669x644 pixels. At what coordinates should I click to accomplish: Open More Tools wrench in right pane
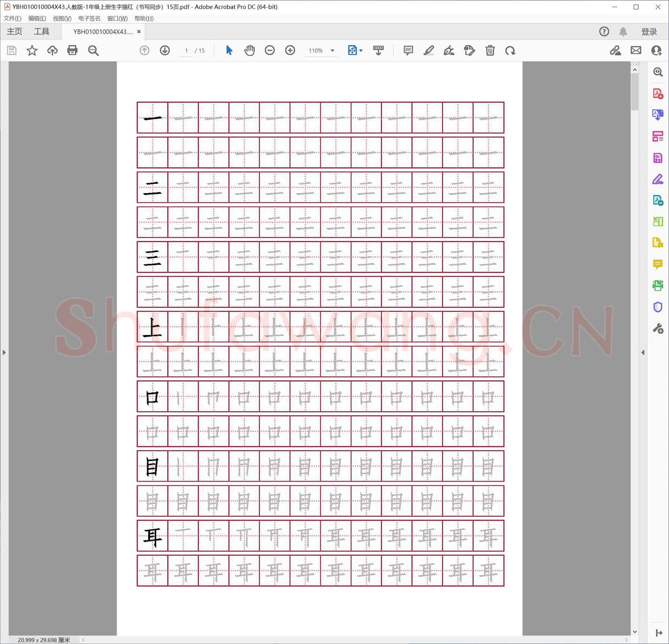click(658, 329)
